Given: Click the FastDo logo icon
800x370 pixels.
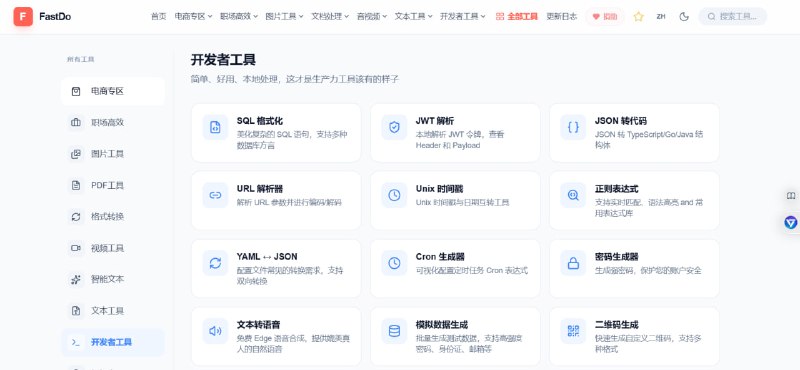Looking at the screenshot, I should [23, 16].
